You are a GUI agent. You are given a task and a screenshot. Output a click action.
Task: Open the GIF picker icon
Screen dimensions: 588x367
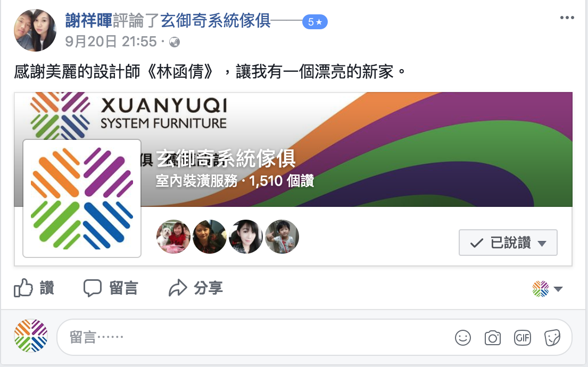click(x=522, y=338)
